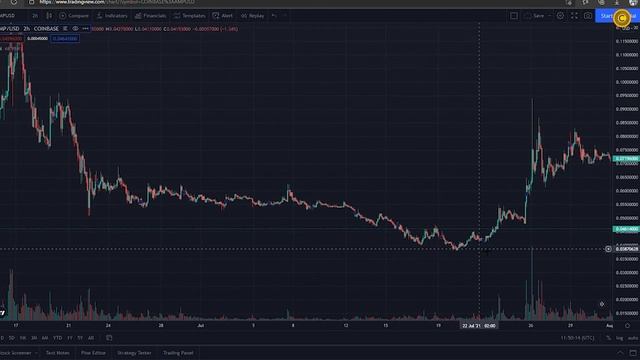Open the Indicators menu
The width and height of the screenshot is (640, 360).
click(112, 16)
